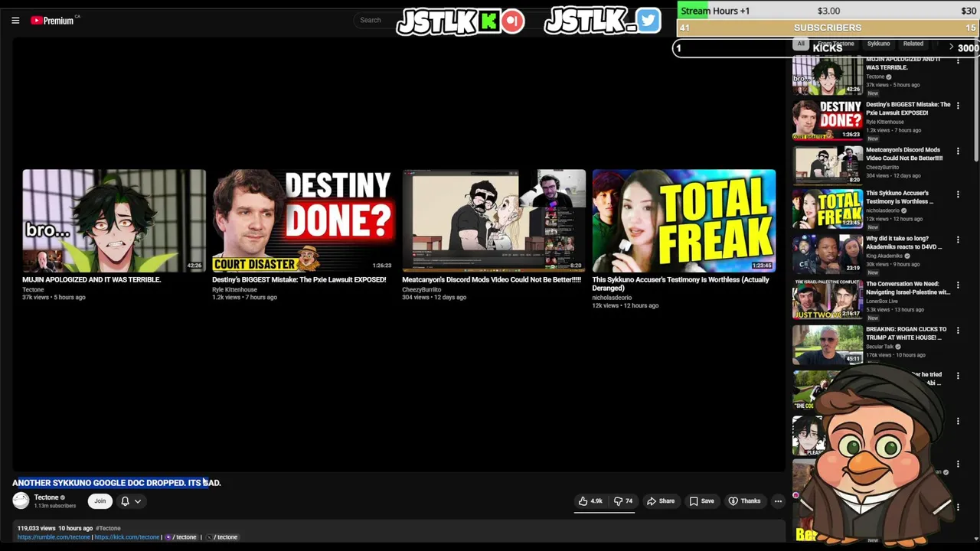Save the video to a playlist
The height and width of the screenshot is (551, 980).
pyautogui.click(x=702, y=501)
